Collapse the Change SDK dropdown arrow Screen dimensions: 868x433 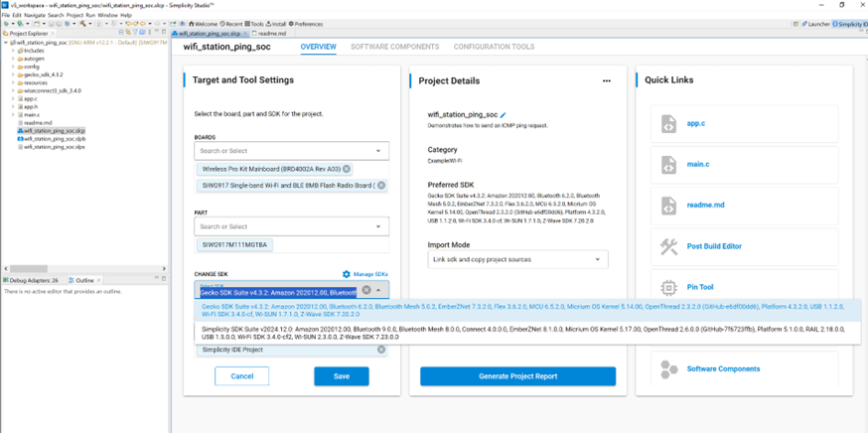pyautogui.click(x=378, y=290)
